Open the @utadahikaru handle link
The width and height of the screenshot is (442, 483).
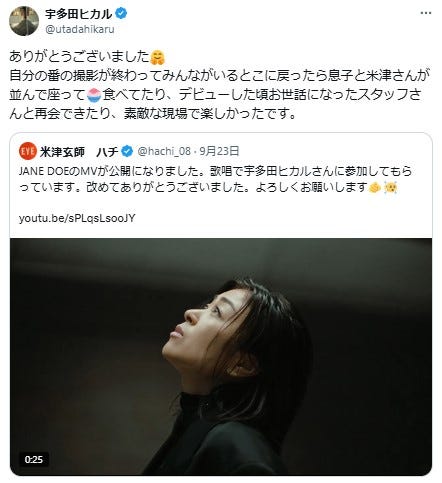[80, 29]
